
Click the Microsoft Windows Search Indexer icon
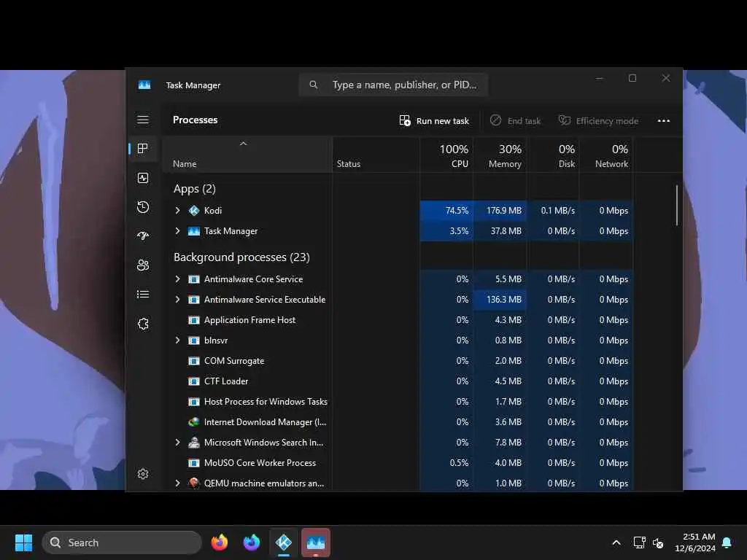coord(194,443)
